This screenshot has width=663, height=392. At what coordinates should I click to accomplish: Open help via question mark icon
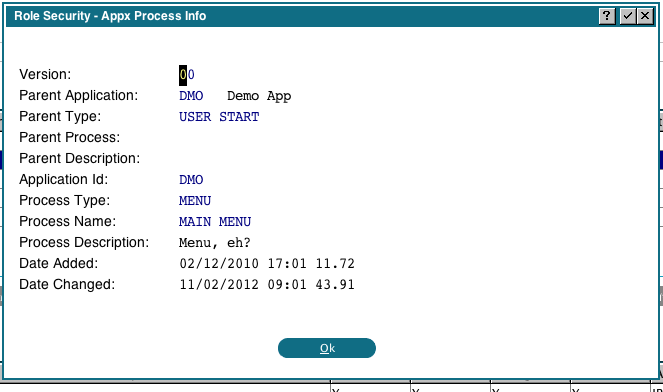(607, 16)
